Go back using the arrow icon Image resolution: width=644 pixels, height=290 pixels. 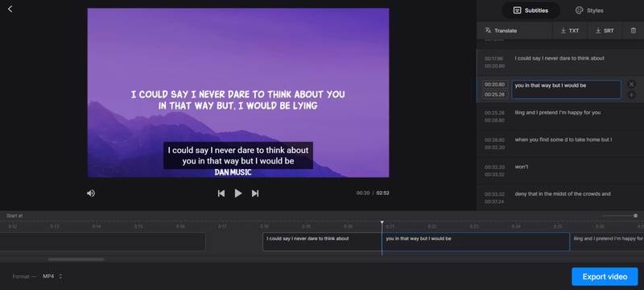coord(10,9)
